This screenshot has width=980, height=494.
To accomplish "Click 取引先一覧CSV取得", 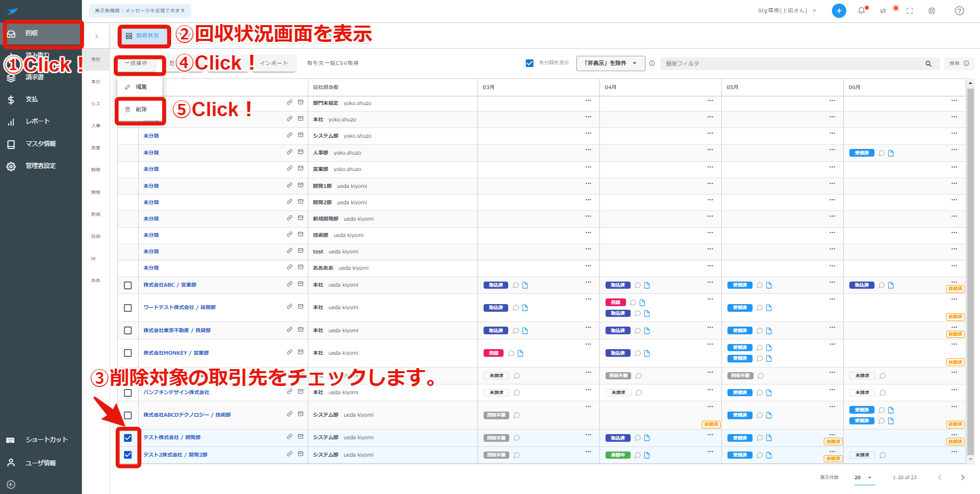I will 333,63.
